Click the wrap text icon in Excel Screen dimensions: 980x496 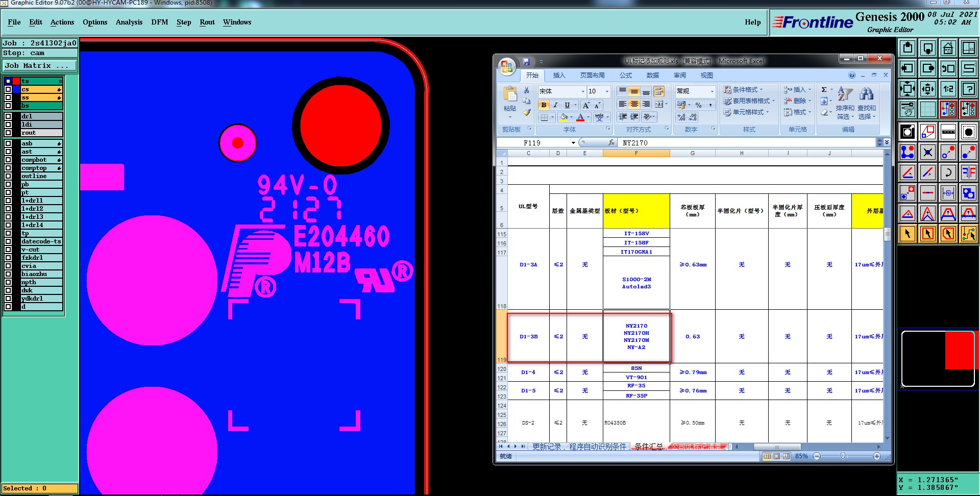click(659, 91)
